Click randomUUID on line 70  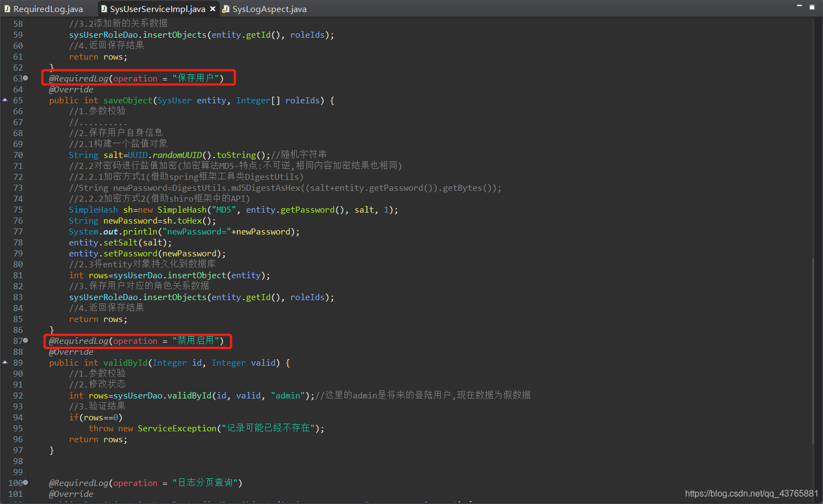pos(177,155)
